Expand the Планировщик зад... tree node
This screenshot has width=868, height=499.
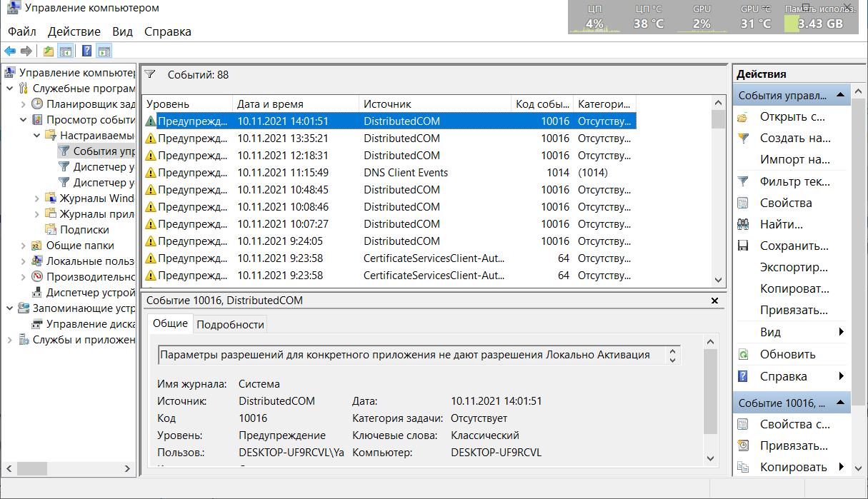coord(23,104)
